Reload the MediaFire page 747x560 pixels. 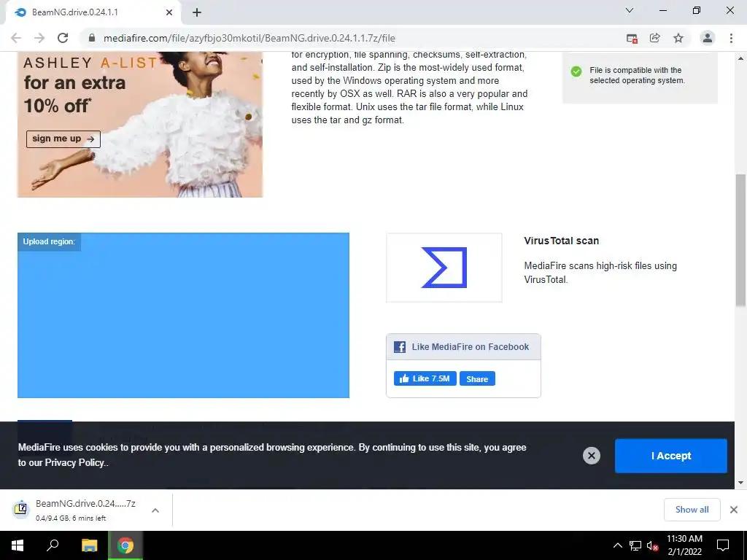[x=63, y=38]
